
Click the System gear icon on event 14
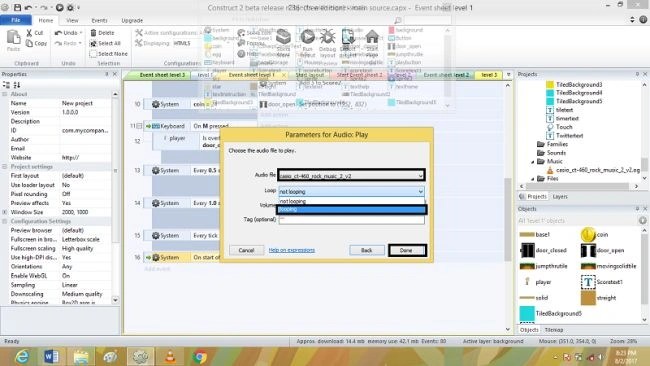(x=155, y=203)
